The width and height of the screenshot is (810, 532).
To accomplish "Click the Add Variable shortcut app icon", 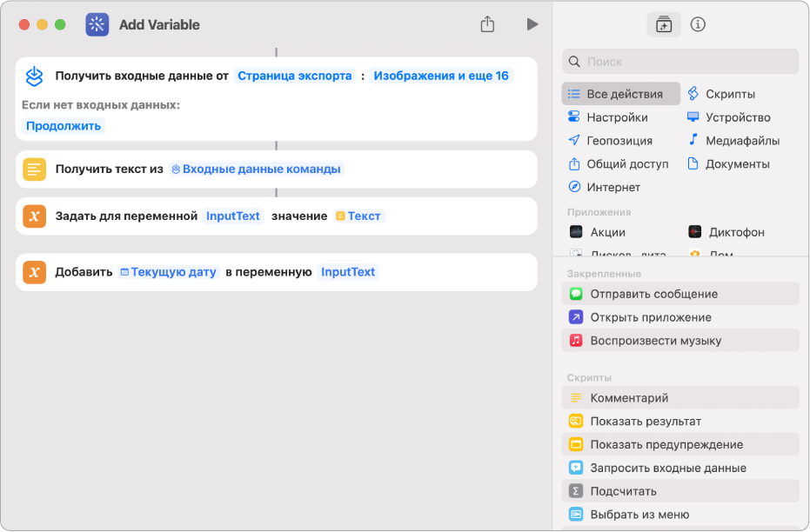I will (97, 24).
